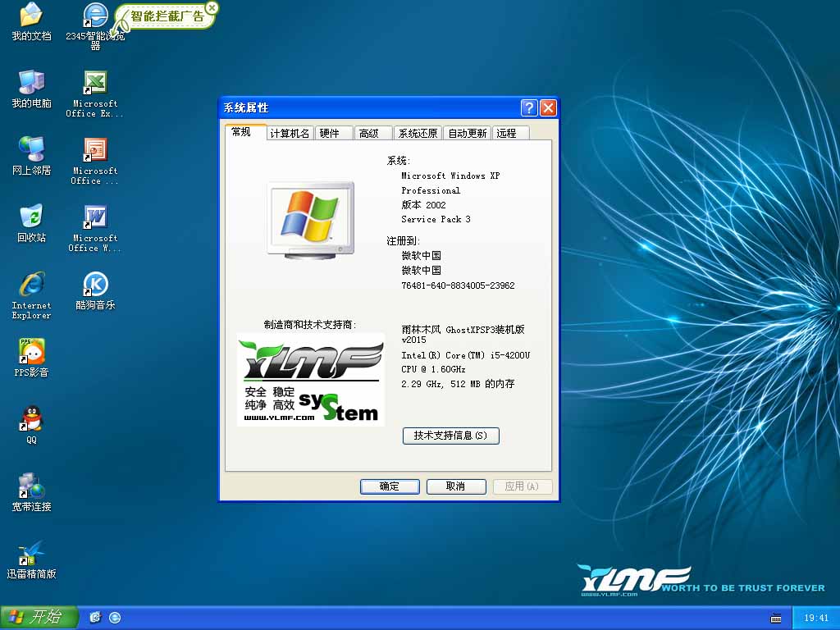
Task: Click the 版本 2002 text
Action: tap(424, 204)
